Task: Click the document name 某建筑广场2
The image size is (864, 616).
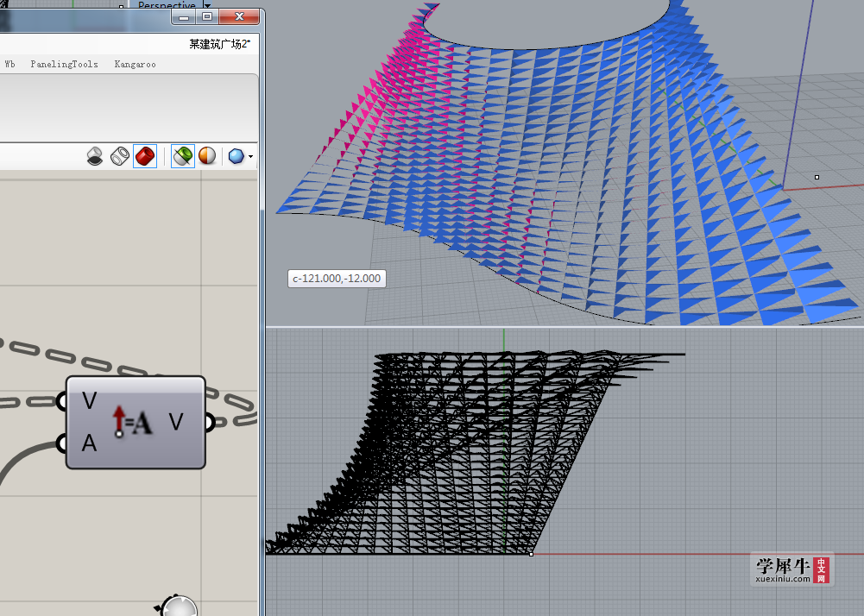Action: 219,44
